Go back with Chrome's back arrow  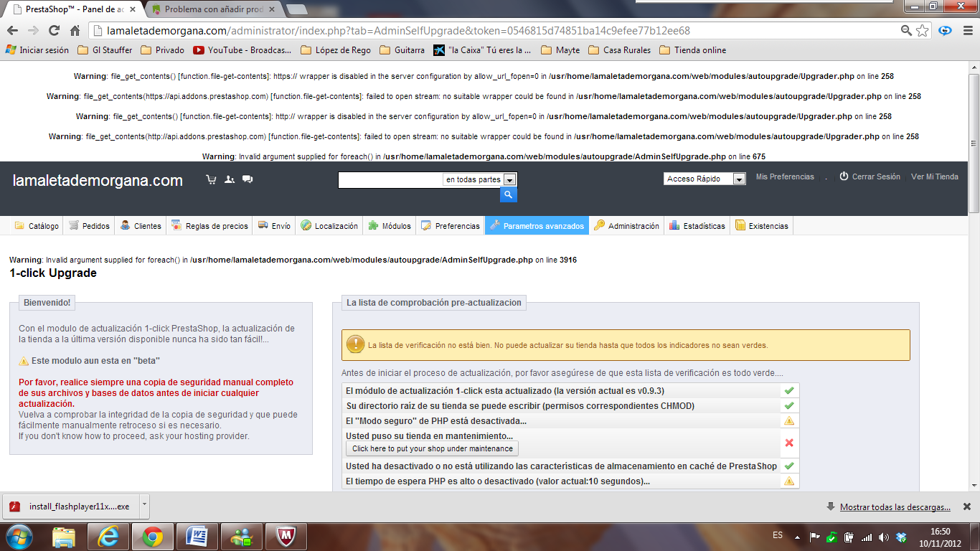14,31
